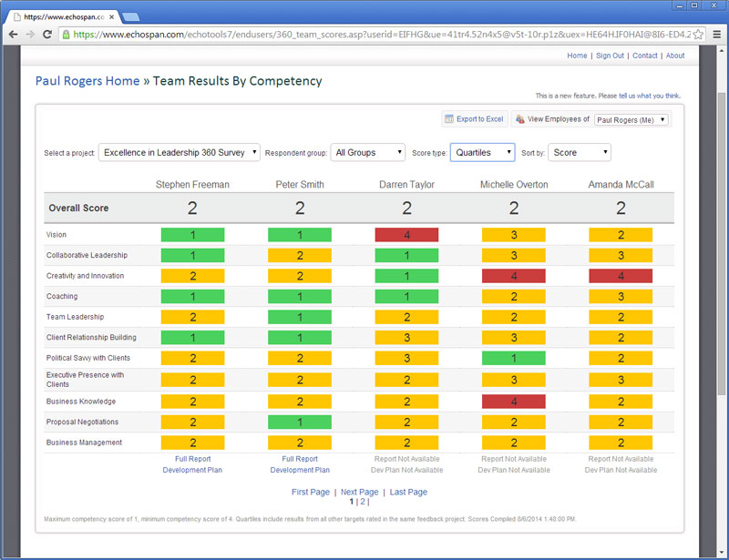
Task: Click the scrollbar down arrow
Action: [x=722, y=553]
